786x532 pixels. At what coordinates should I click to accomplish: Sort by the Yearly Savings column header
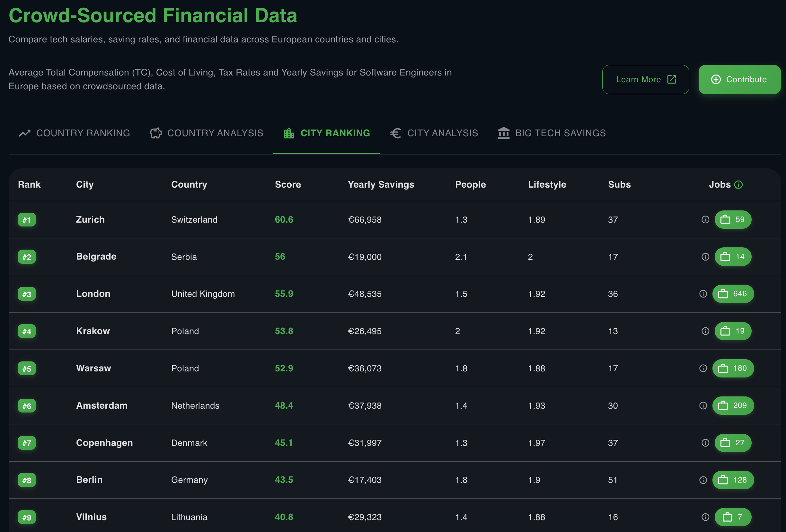click(x=381, y=184)
